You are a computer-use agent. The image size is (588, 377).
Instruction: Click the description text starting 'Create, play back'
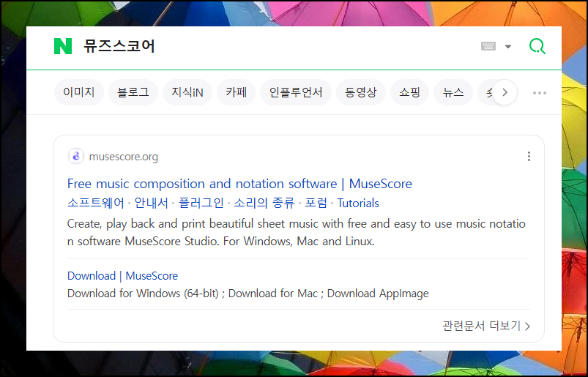pos(297,232)
